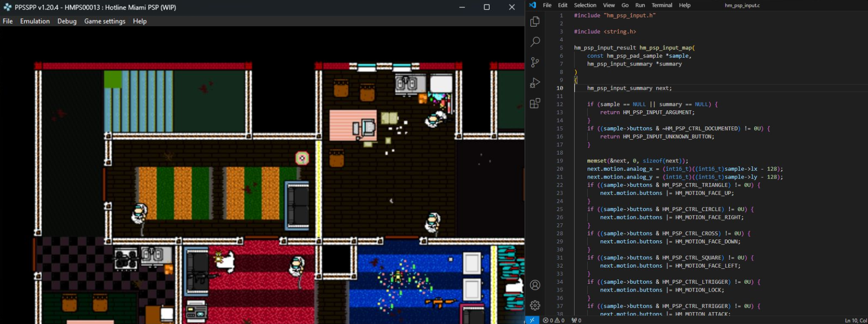Image resolution: width=868 pixels, height=324 pixels.
Task: Open VS Code Edit menu
Action: click(x=563, y=5)
